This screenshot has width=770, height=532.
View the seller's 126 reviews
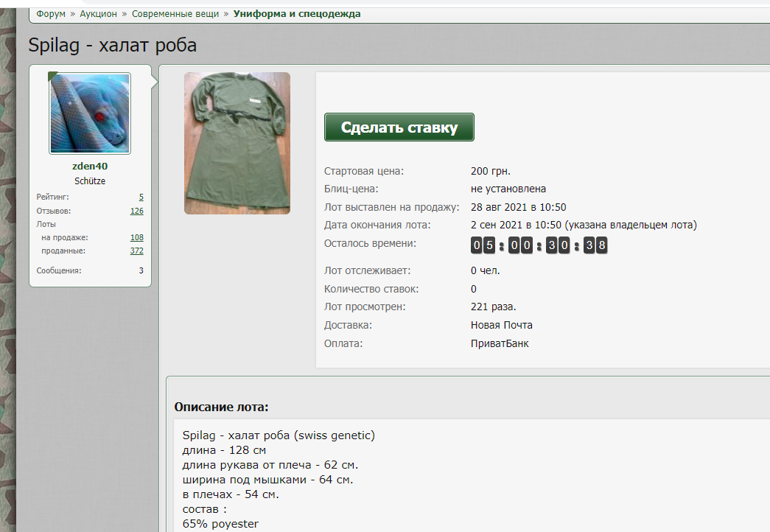coord(136,211)
